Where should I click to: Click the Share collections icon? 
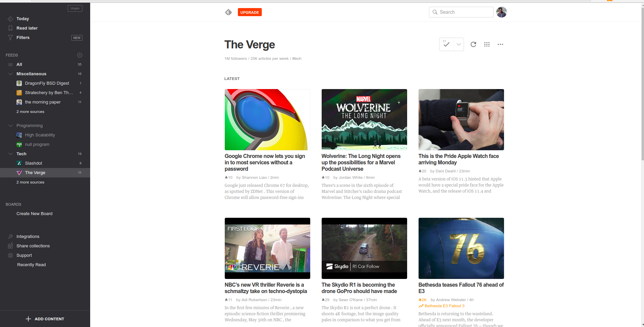pos(10,246)
